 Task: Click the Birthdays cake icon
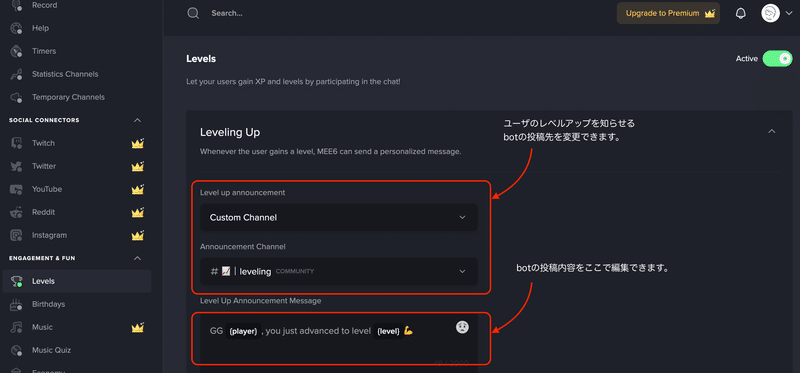click(x=16, y=305)
